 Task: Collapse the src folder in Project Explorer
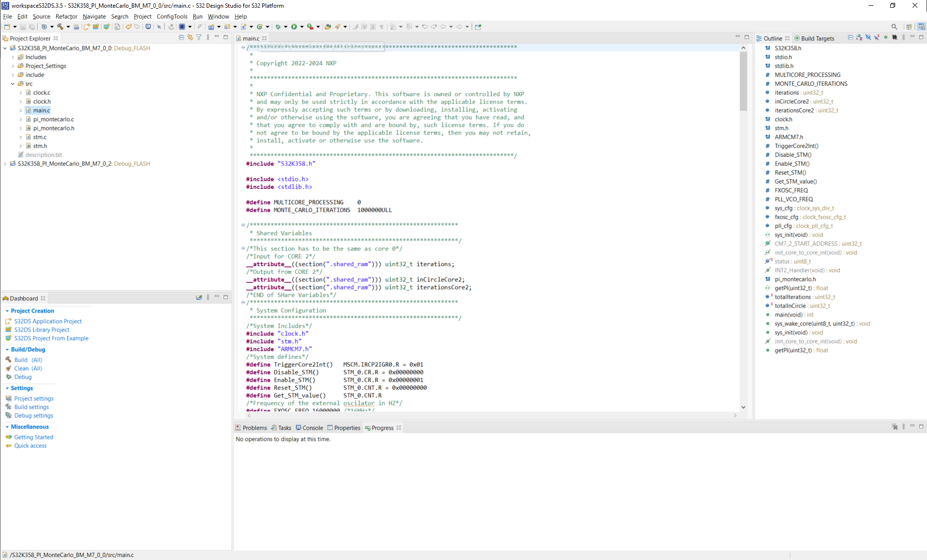(13, 84)
